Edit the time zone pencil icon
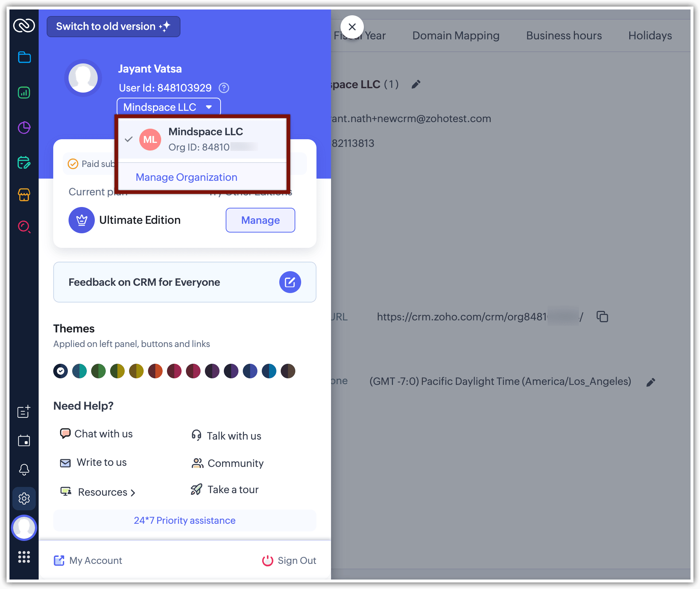 pos(651,382)
